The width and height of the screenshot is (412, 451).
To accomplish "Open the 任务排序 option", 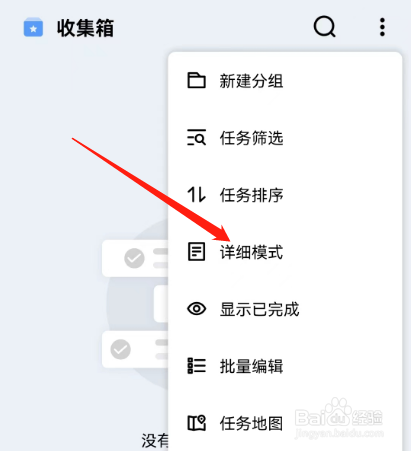I will (285, 195).
